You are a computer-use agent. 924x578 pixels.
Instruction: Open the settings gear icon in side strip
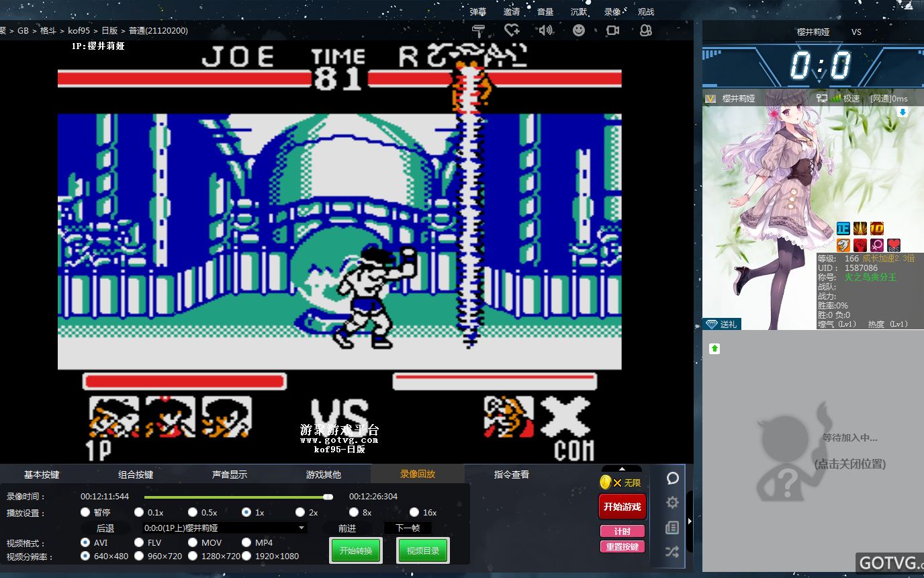(x=672, y=503)
